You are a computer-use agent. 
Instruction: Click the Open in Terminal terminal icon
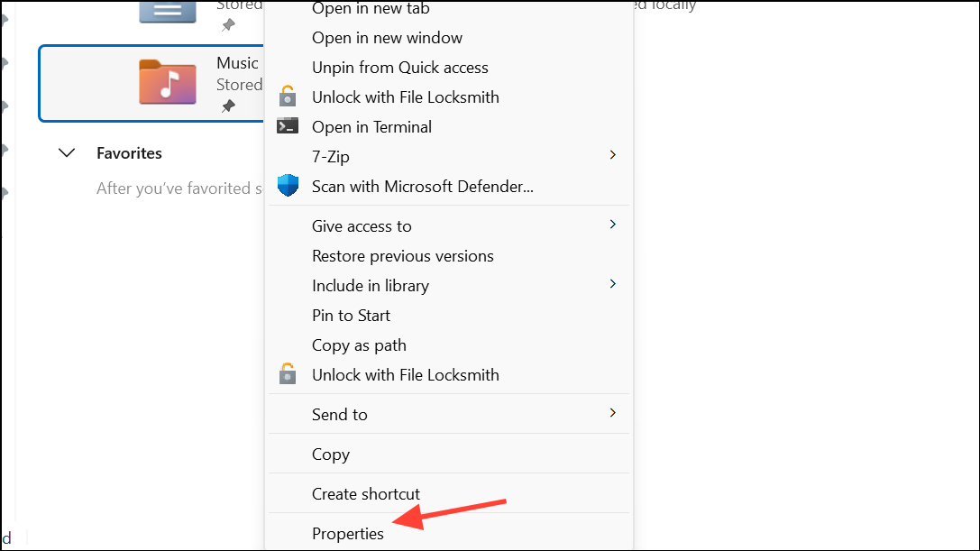tap(289, 126)
